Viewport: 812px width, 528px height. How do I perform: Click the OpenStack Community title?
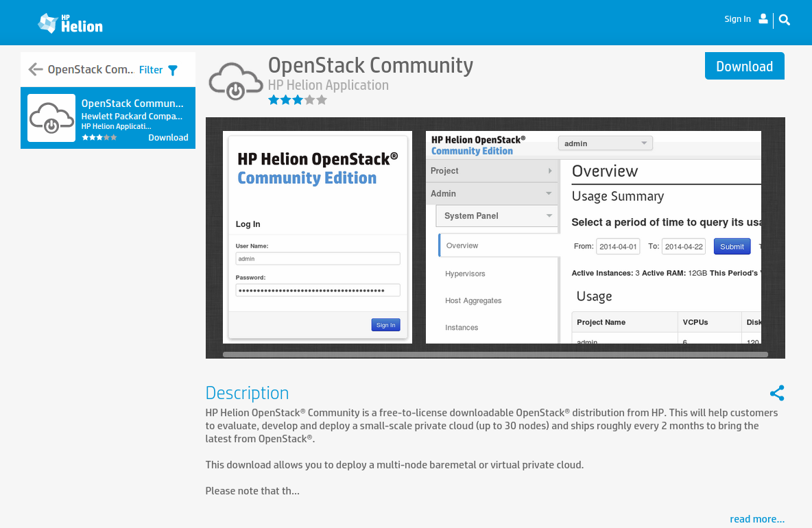pyautogui.click(x=370, y=66)
